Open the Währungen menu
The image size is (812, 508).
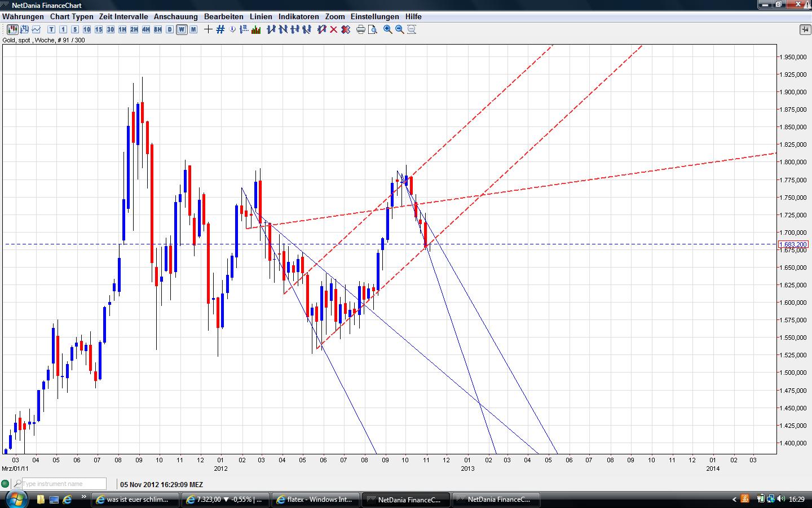23,17
